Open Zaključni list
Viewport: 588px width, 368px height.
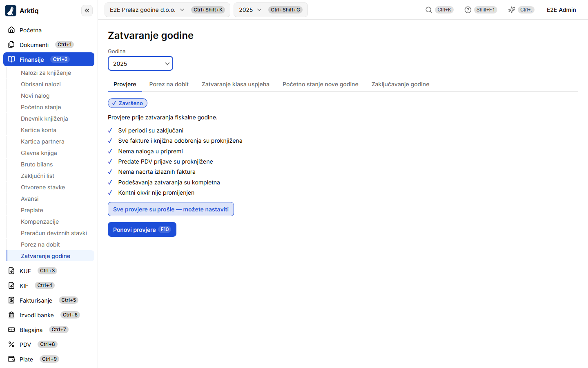click(x=51, y=176)
